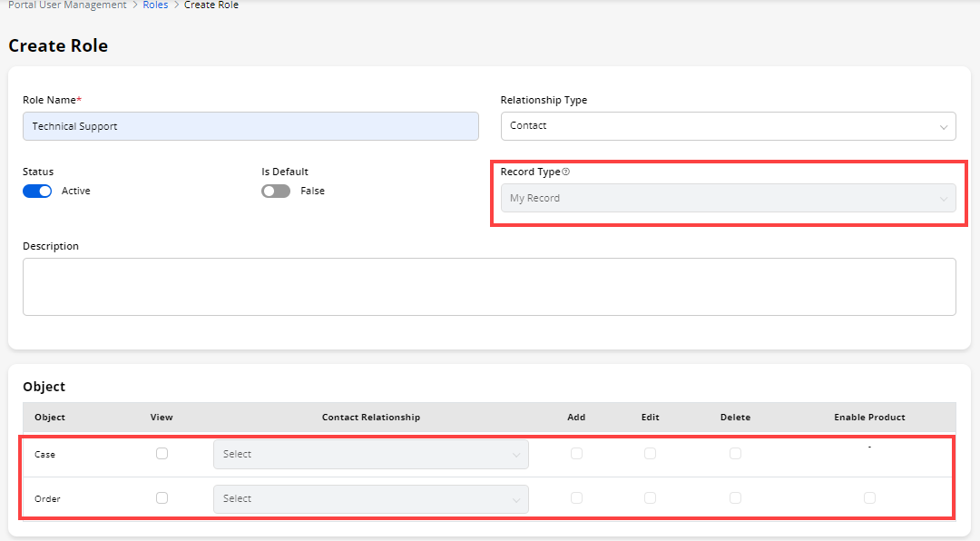
Task: Check the View box for Case
Action: (x=162, y=453)
